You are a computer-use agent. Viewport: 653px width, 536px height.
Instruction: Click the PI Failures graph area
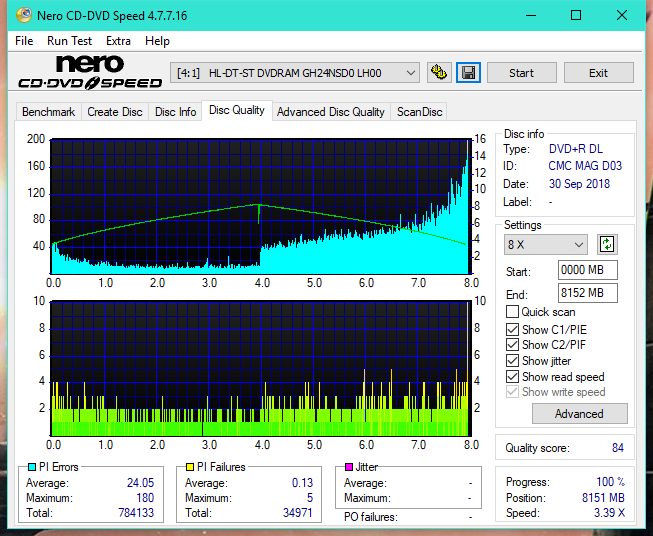[x=261, y=369]
